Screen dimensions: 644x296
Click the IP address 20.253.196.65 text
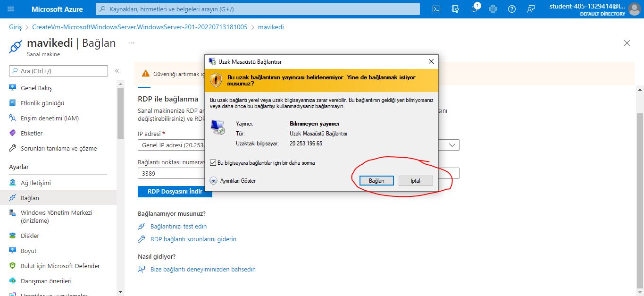pyautogui.click(x=306, y=143)
